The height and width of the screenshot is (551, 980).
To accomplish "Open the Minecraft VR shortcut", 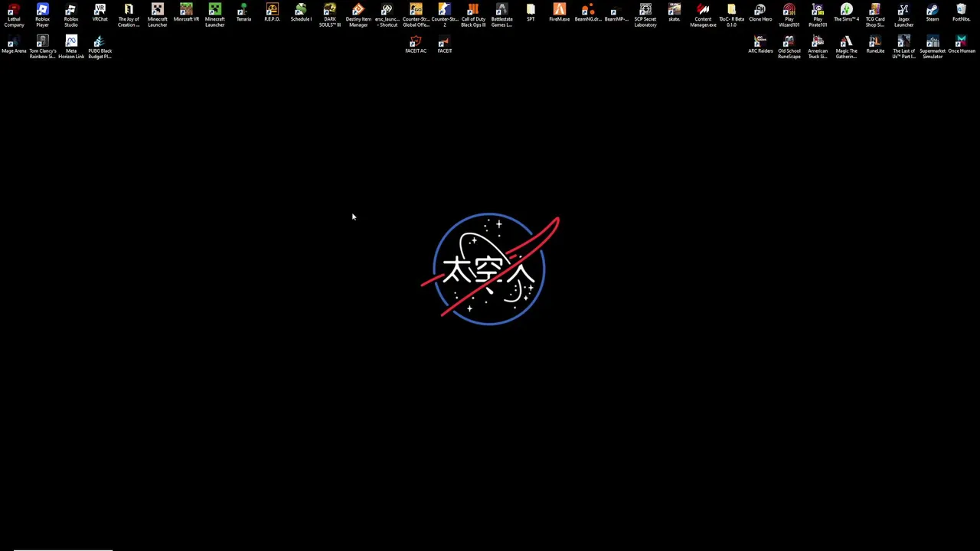I will [186, 13].
